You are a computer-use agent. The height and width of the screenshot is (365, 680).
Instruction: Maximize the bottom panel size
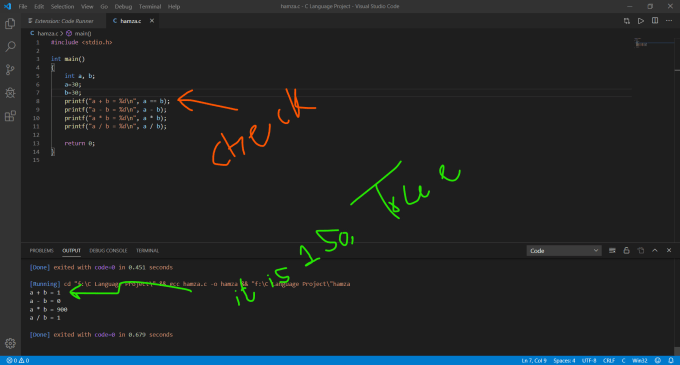click(655, 251)
